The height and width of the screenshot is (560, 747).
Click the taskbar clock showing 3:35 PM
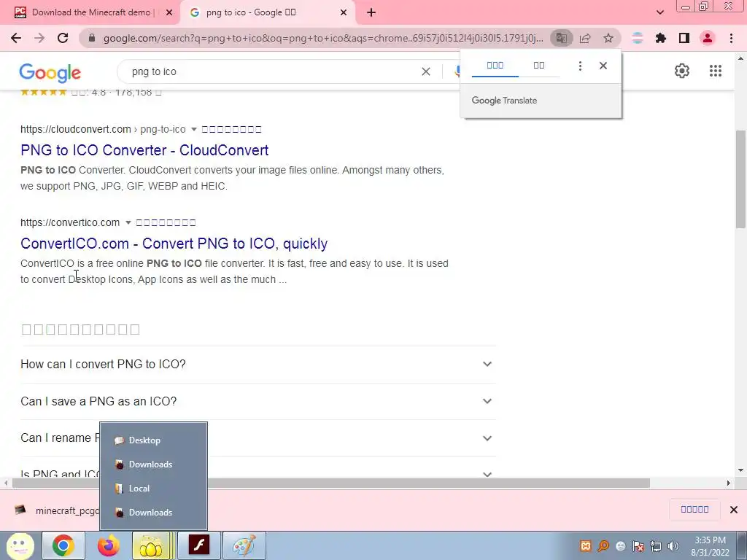(x=710, y=546)
